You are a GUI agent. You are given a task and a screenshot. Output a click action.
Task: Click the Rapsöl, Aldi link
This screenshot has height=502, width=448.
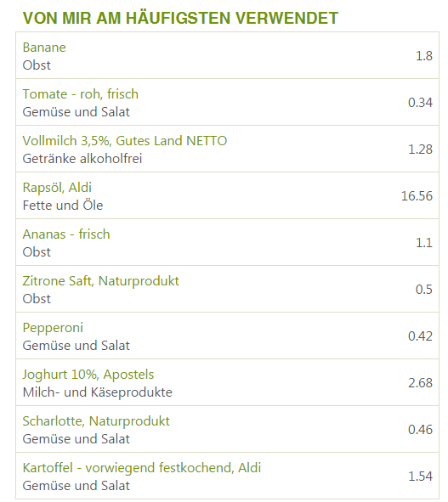57,188
